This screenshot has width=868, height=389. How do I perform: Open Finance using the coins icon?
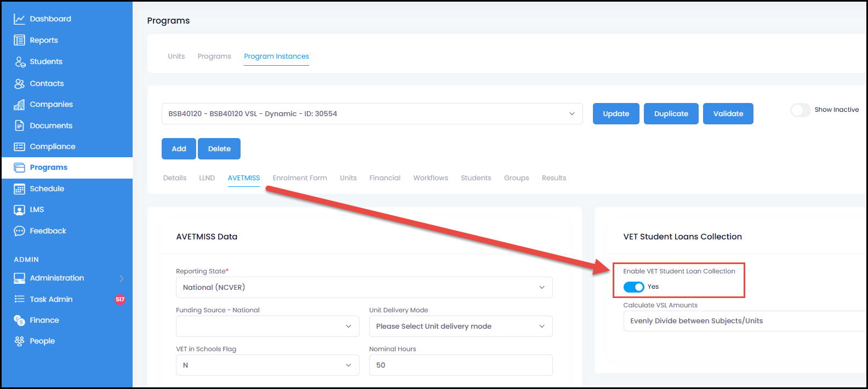(x=19, y=321)
